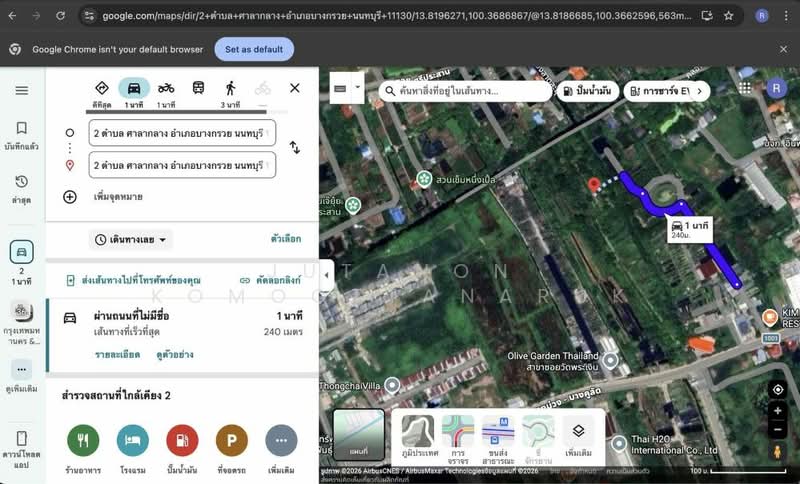Zoom in the map with plus
The image size is (800, 484).
[x=778, y=411]
